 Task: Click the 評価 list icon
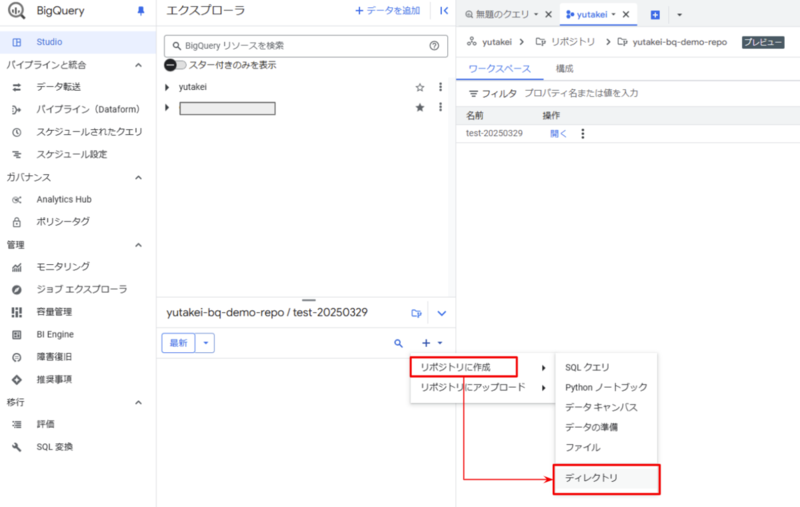pos(17,424)
